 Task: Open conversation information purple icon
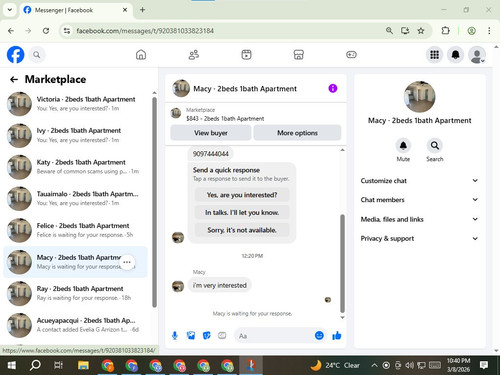pyautogui.click(x=333, y=88)
